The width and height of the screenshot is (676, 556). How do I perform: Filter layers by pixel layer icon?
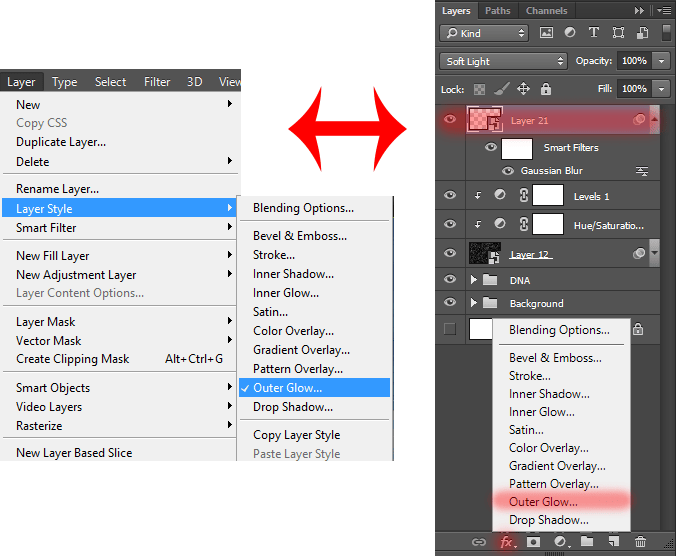pos(546,33)
